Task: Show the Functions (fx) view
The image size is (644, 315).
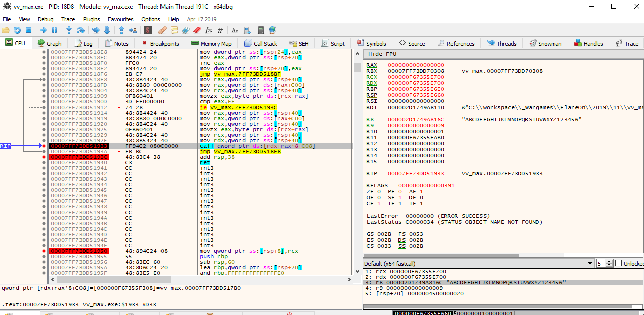Action: tap(208, 30)
